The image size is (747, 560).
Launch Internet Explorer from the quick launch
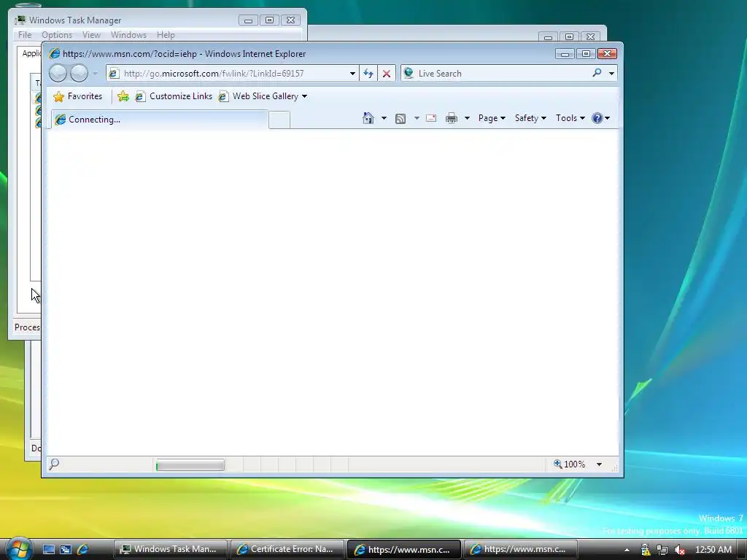point(83,550)
